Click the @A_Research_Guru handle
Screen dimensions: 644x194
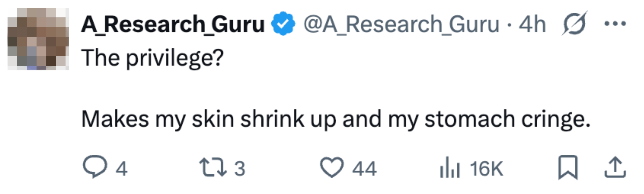click(x=401, y=25)
